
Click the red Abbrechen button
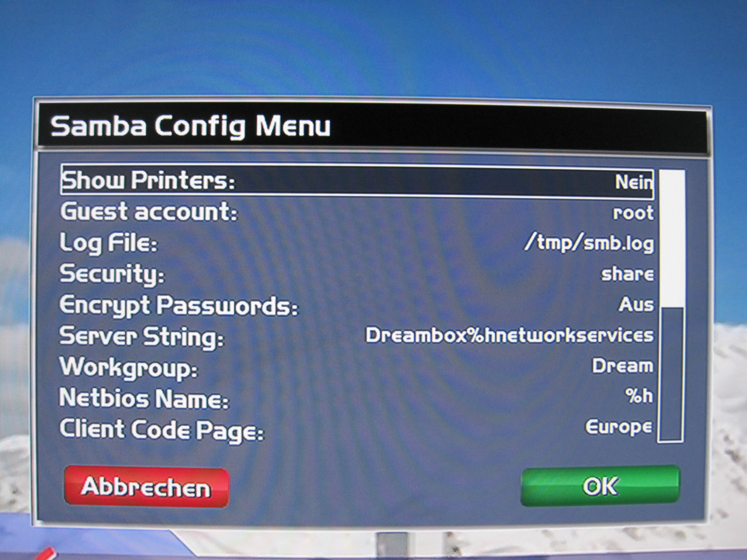tap(147, 487)
